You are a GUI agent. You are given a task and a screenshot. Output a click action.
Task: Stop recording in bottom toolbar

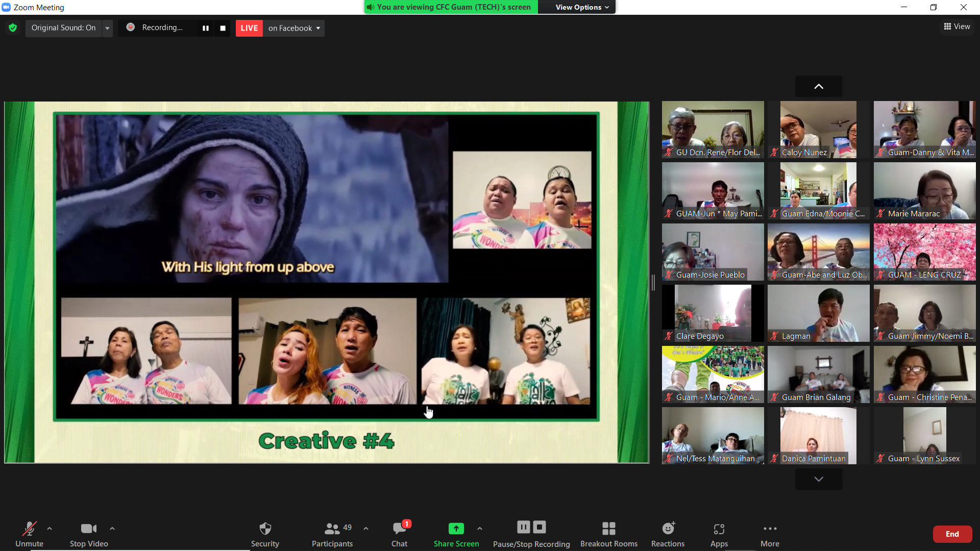point(540,527)
